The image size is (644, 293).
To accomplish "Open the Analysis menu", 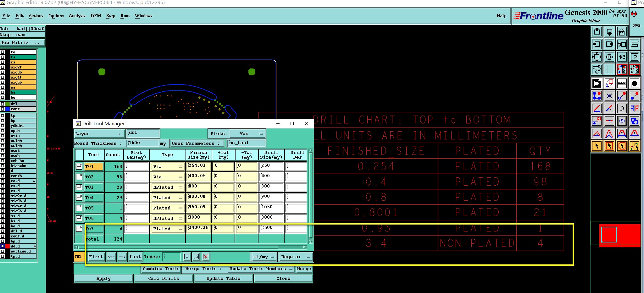I will click(77, 16).
